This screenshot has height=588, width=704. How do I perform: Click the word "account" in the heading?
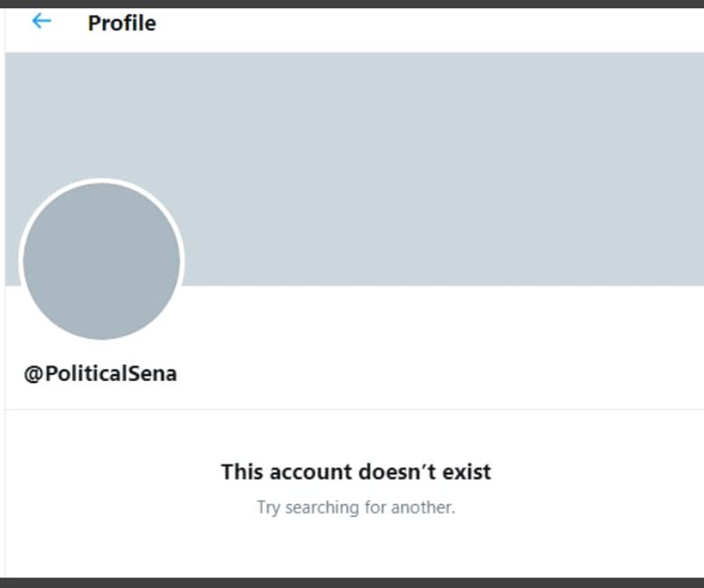coord(308,472)
